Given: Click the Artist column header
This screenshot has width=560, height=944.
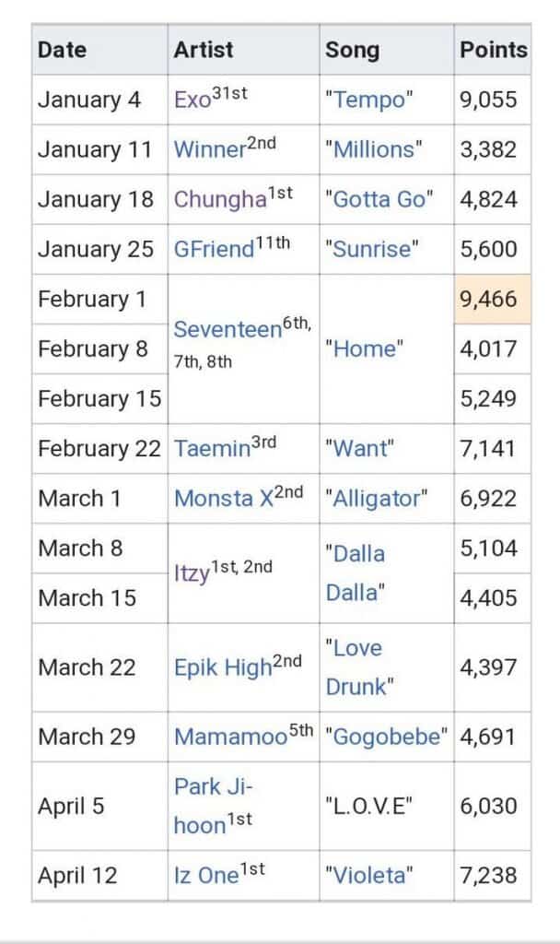Looking at the screenshot, I should point(204,51).
